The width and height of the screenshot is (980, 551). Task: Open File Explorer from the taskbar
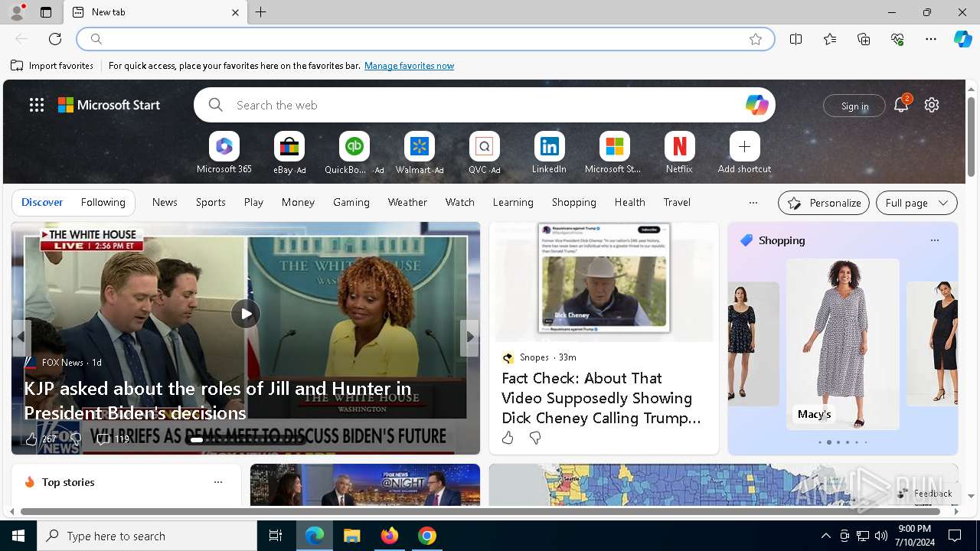[x=352, y=536]
